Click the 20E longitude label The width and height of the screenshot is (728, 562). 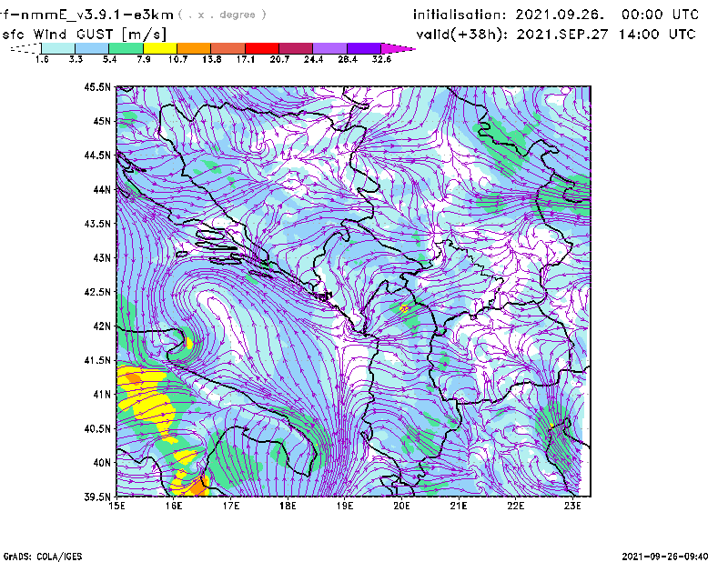[x=401, y=506]
